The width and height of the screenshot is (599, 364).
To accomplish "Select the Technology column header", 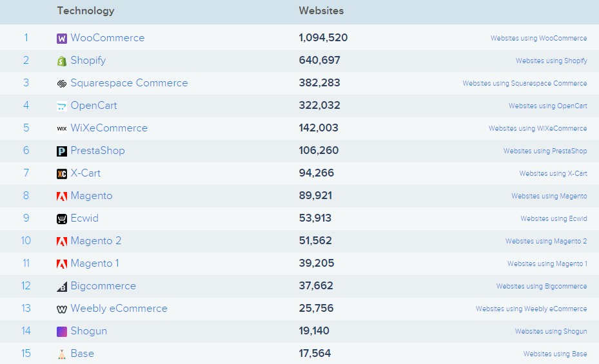I will click(x=86, y=11).
